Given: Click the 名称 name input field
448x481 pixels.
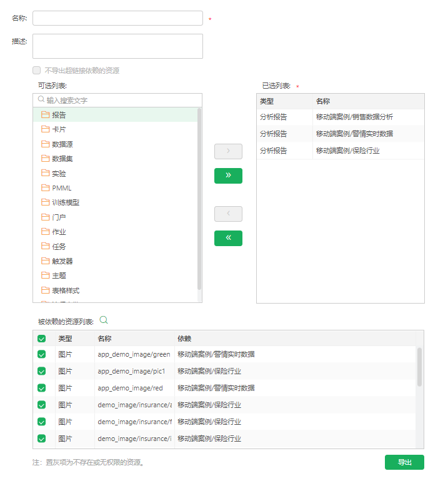Looking at the screenshot, I should point(117,18).
